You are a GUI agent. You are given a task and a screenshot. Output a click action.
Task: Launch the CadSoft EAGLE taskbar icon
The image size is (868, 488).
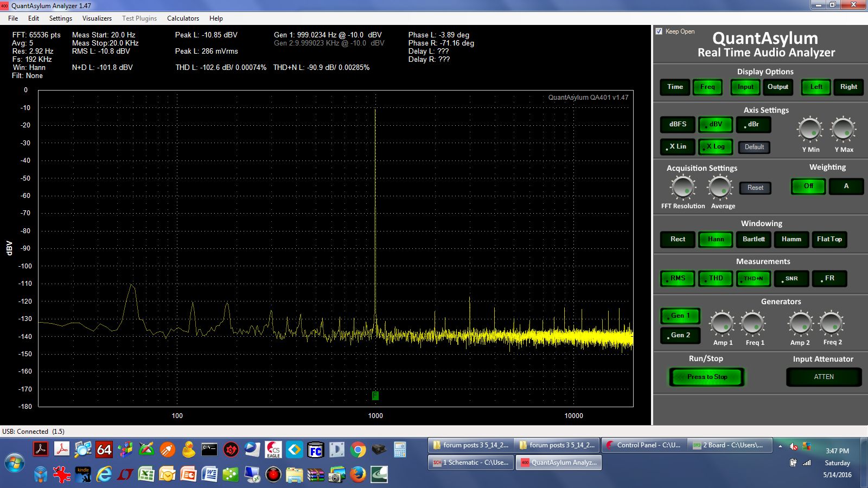click(x=273, y=450)
